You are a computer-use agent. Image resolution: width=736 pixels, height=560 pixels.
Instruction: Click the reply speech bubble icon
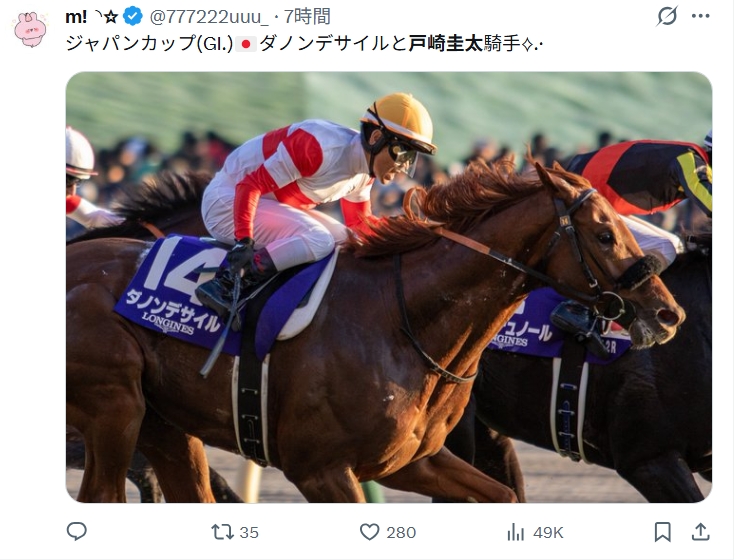coord(77,532)
